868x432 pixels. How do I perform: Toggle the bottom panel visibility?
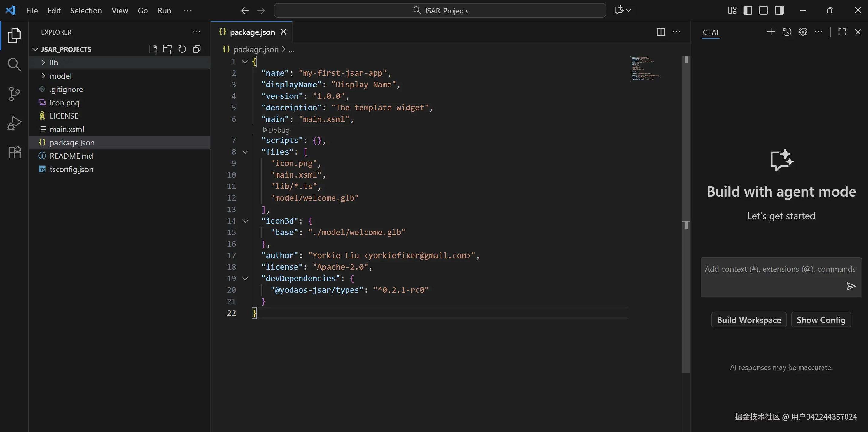[763, 11]
